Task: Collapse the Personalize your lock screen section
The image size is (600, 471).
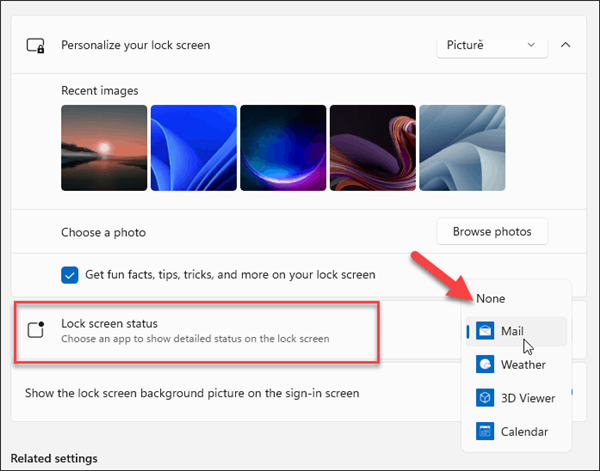Action: 565,45
